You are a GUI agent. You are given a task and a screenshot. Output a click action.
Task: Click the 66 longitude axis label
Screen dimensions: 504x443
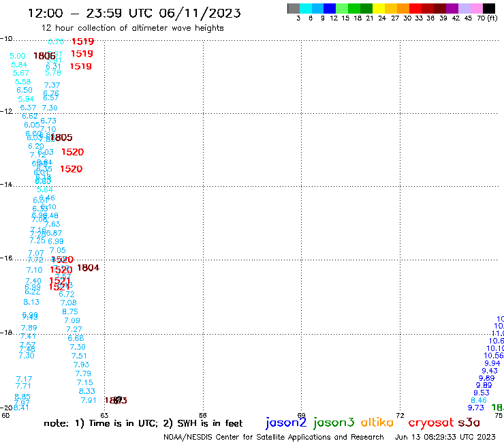click(x=203, y=415)
